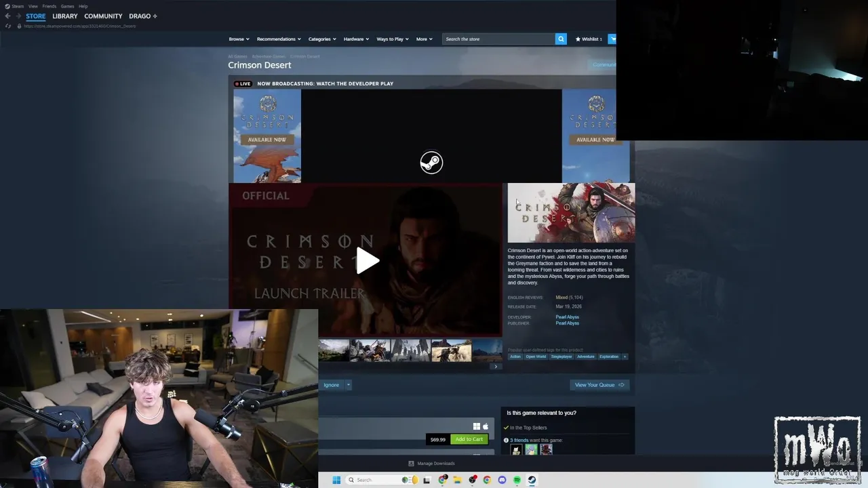Open the third friend's avatar
The width and height of the screenshot is (868, 488).
coord(546,449)
